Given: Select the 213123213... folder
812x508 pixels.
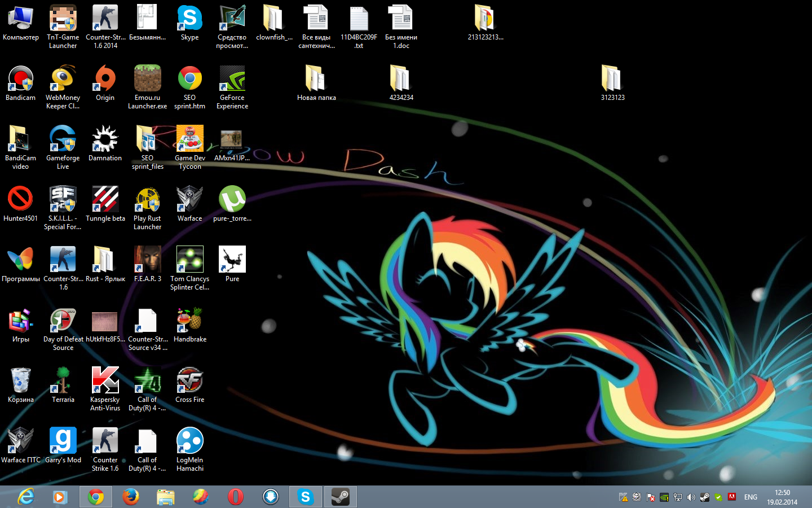Looking at the screenshot, I should tap(486, 24).
